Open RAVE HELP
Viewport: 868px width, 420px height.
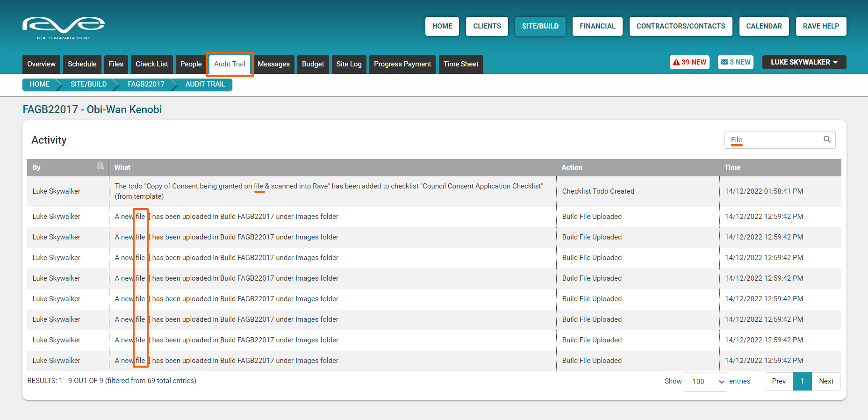click(x=820, y=26)
